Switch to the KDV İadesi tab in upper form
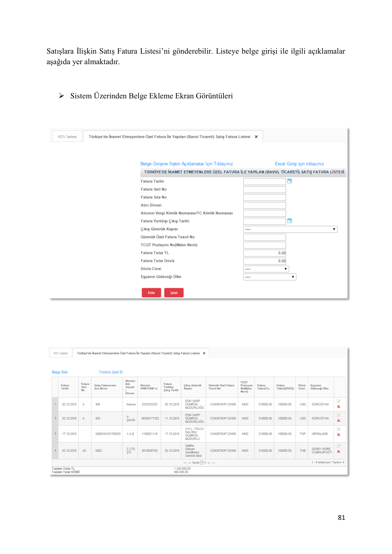This screenshot has height=554, width=392. point(67,137)
